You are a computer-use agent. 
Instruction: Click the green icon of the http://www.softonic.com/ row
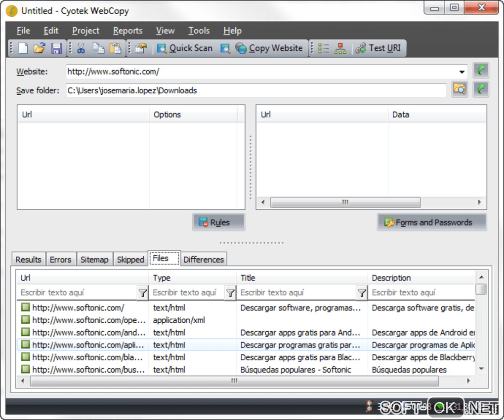point(25,307)
